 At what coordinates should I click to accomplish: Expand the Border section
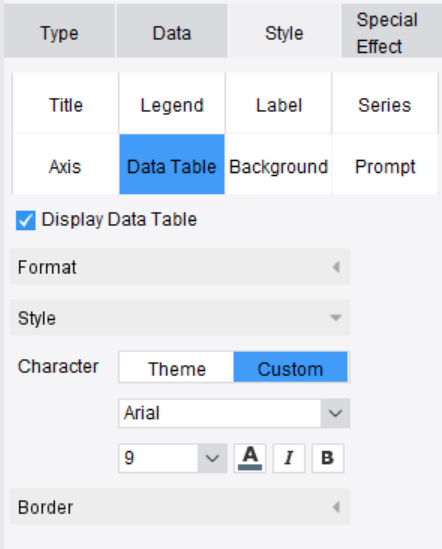coord(180,507)
